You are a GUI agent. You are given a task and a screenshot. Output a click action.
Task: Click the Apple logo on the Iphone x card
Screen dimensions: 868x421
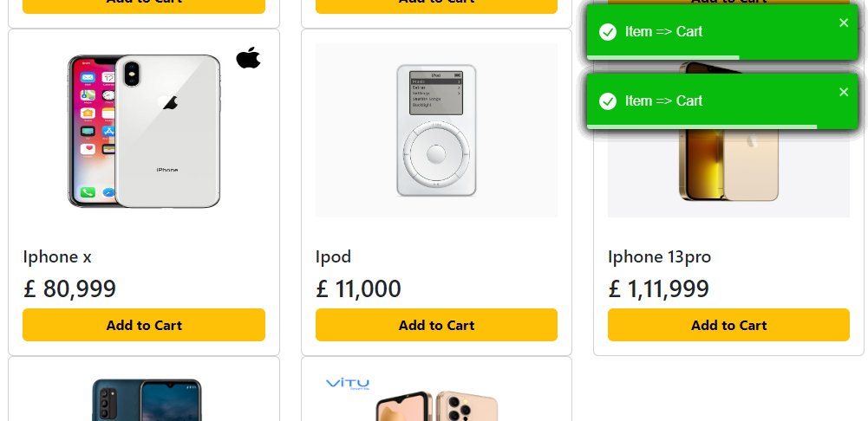coord(248,58)
